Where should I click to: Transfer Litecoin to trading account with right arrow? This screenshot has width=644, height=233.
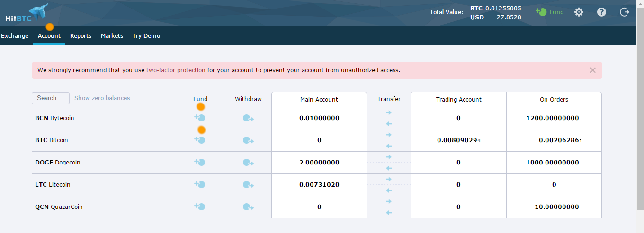[389, 179]
